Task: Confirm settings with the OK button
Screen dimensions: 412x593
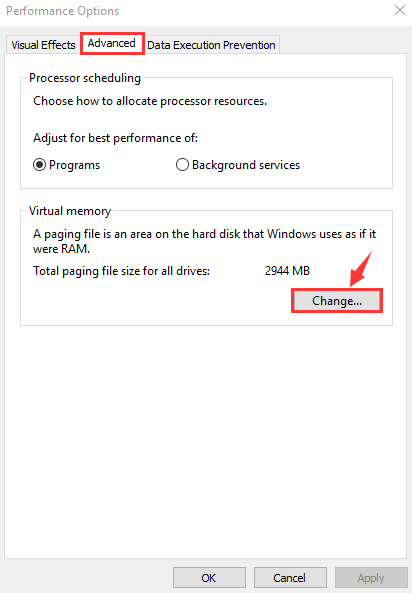Action: coord(209,578)
